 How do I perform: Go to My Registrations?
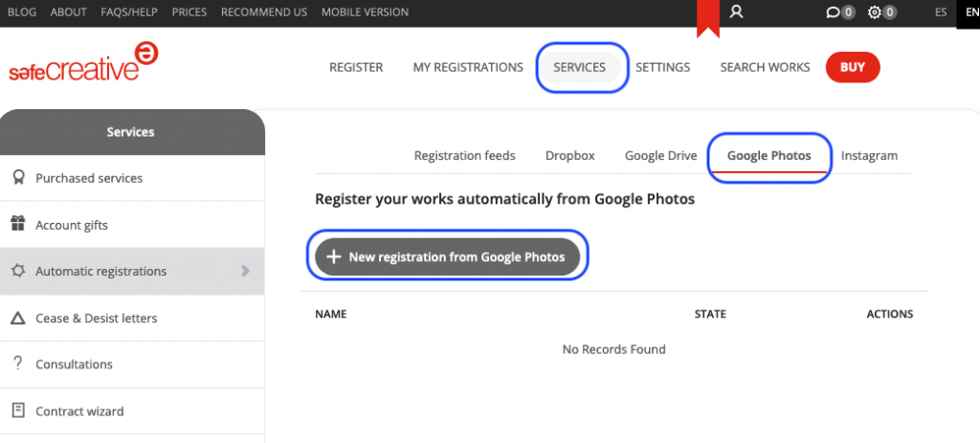coord(468,67)
